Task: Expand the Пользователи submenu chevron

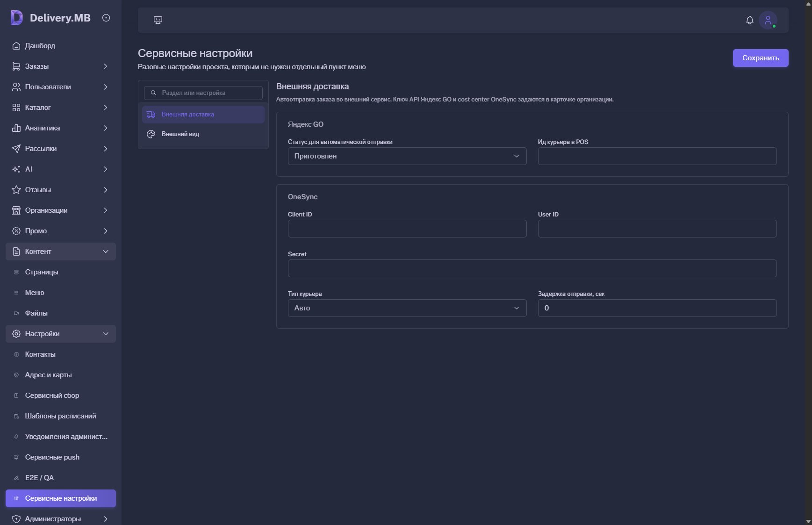Action: point(106,87)
